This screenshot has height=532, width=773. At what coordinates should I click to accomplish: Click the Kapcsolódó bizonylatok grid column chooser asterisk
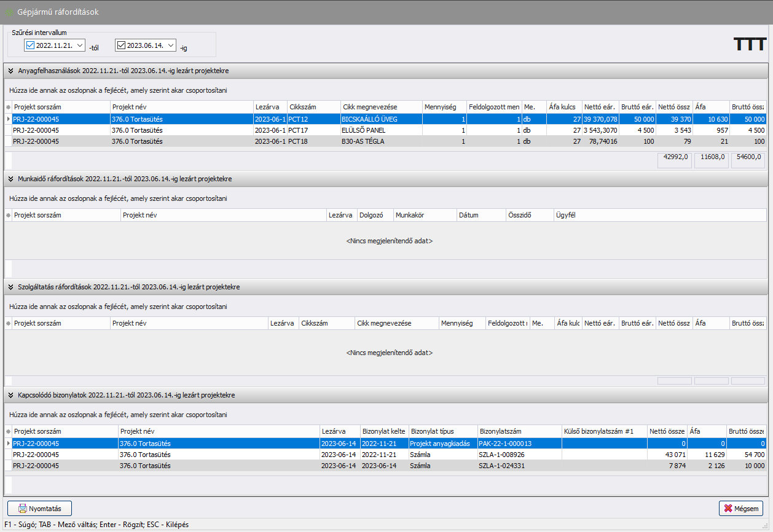coord(8,432)
